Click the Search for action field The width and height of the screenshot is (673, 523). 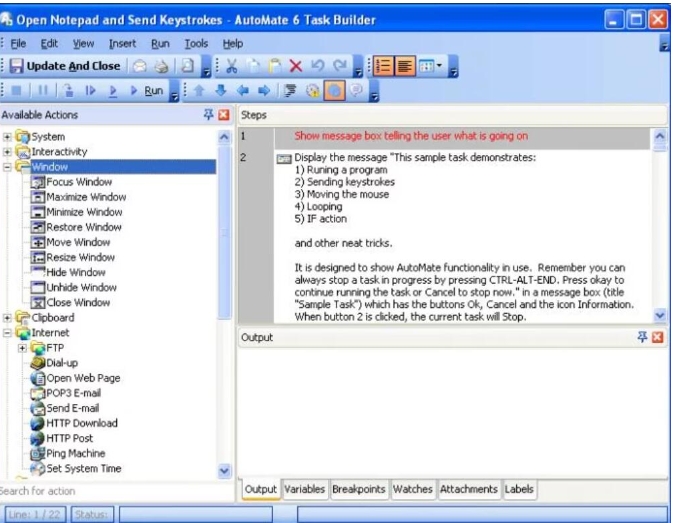pyautogui.click(x=116, y=491)
